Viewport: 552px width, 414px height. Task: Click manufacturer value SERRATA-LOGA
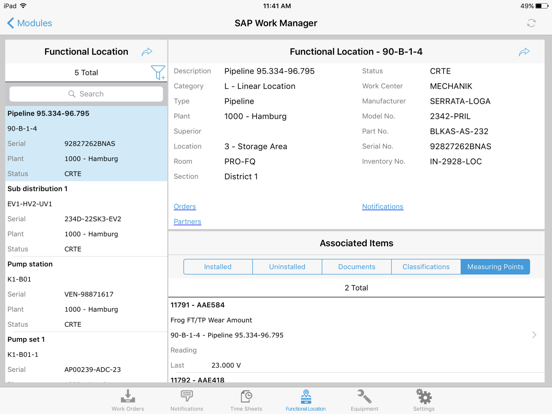pyautogui.click(x=460, y=101)
